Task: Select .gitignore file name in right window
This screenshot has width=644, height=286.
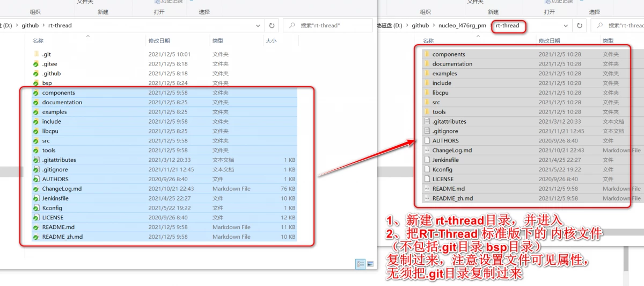Action: (445, 131)
